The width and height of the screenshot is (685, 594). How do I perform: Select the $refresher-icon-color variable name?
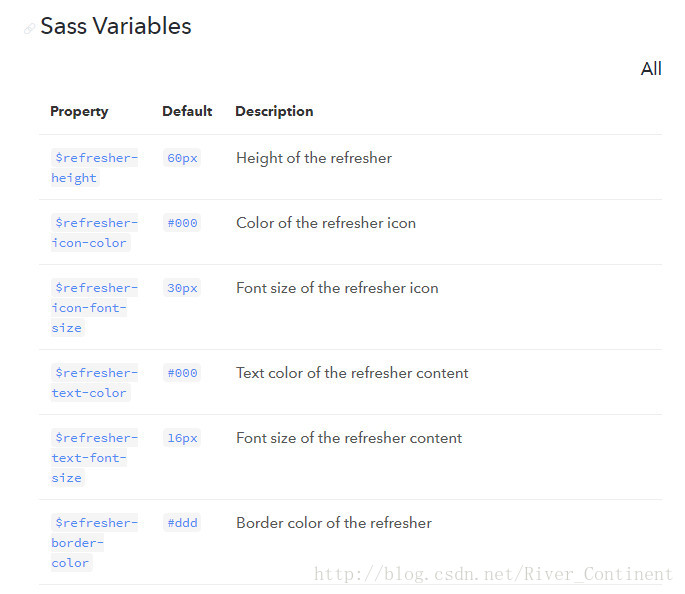point(94,233)
